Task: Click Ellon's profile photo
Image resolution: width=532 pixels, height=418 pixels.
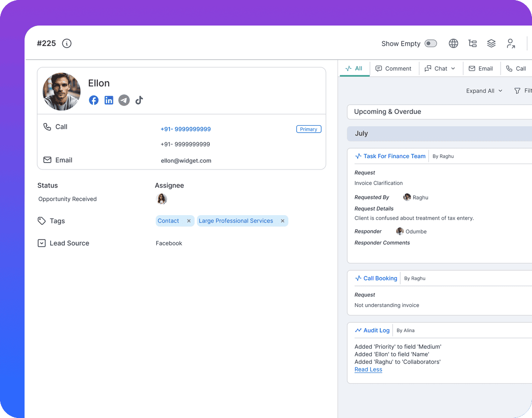Action: tap(61, 92)
